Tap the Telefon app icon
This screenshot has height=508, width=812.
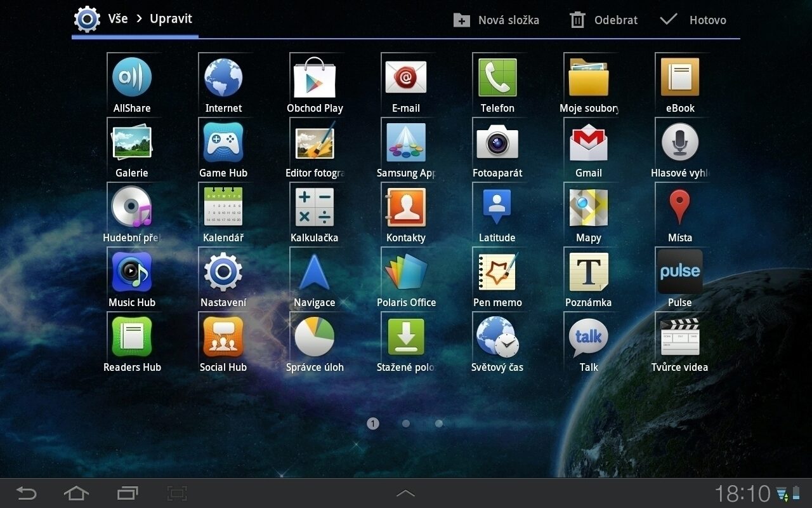[497, 77]
